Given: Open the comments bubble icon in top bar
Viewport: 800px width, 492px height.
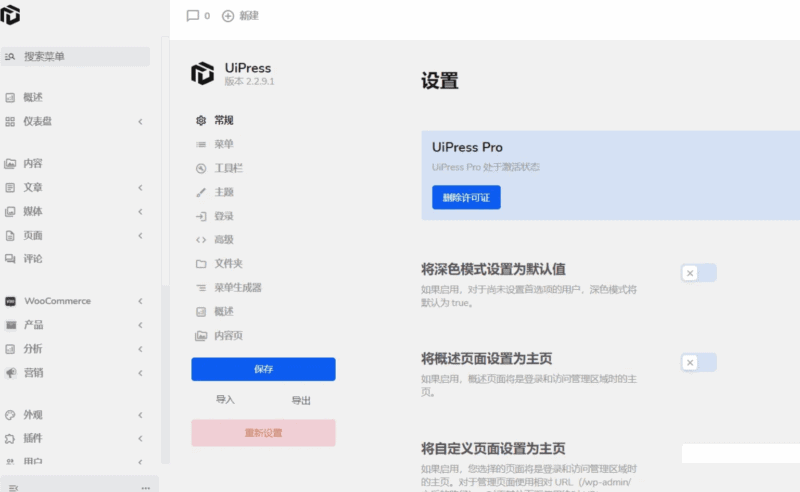Looking at the screenshot, I should (192, 16).
